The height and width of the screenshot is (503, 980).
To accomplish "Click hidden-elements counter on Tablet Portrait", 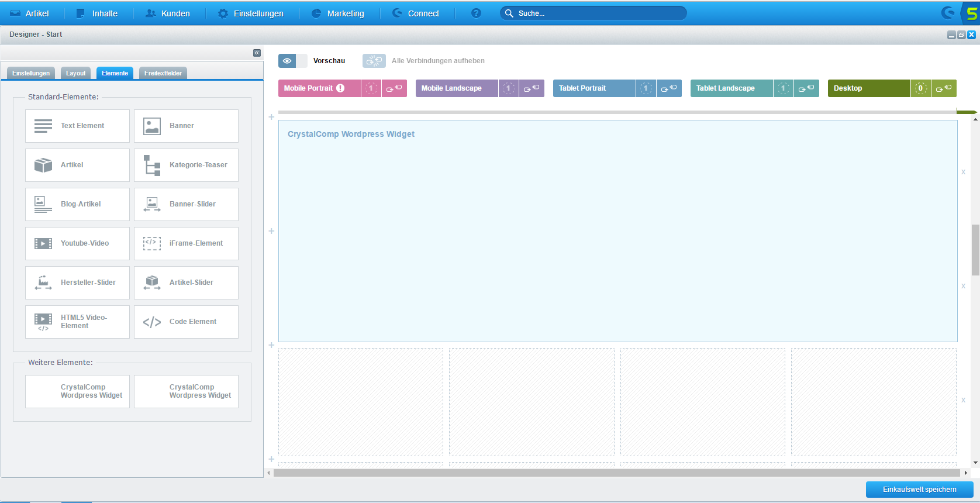I will [x=646, y=88].
